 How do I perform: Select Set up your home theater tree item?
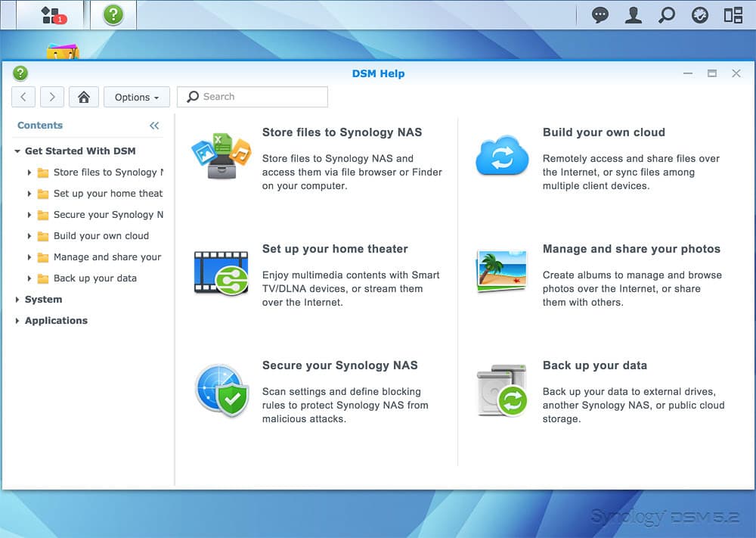[108, 194]
